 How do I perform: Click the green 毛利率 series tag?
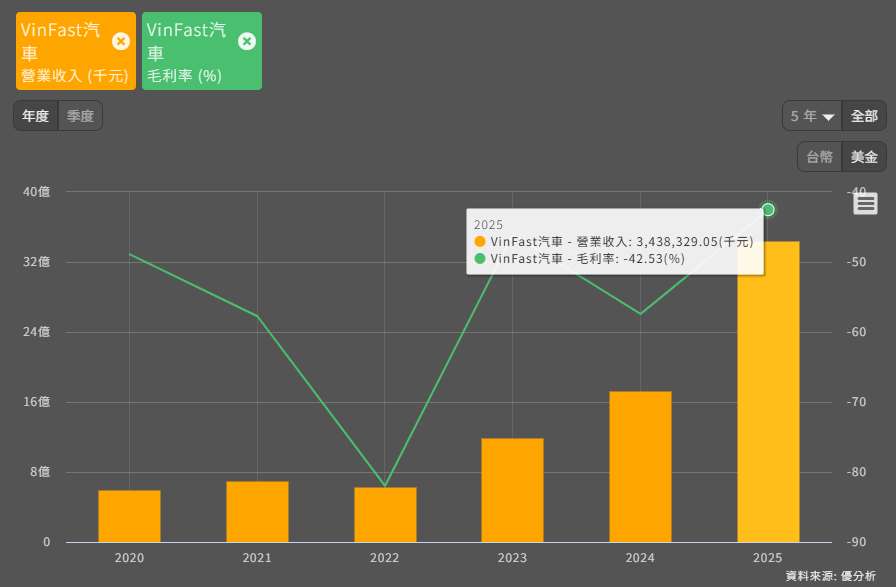(x=188, y=52)
